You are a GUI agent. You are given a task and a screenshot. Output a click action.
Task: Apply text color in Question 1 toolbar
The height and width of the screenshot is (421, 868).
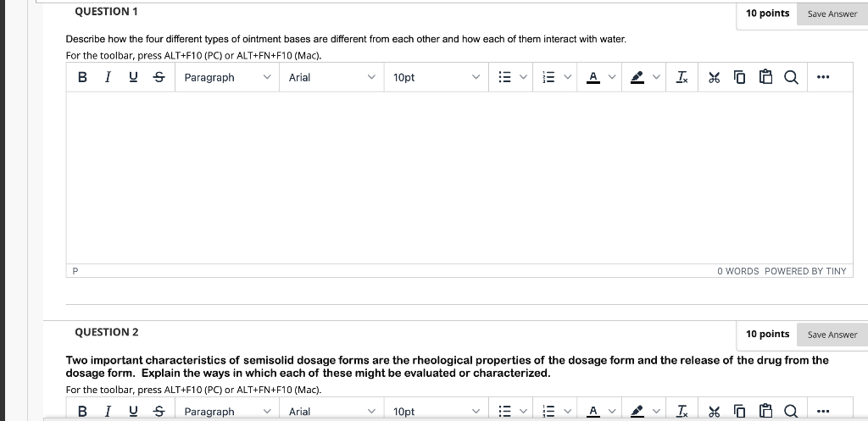click(593, 77)
